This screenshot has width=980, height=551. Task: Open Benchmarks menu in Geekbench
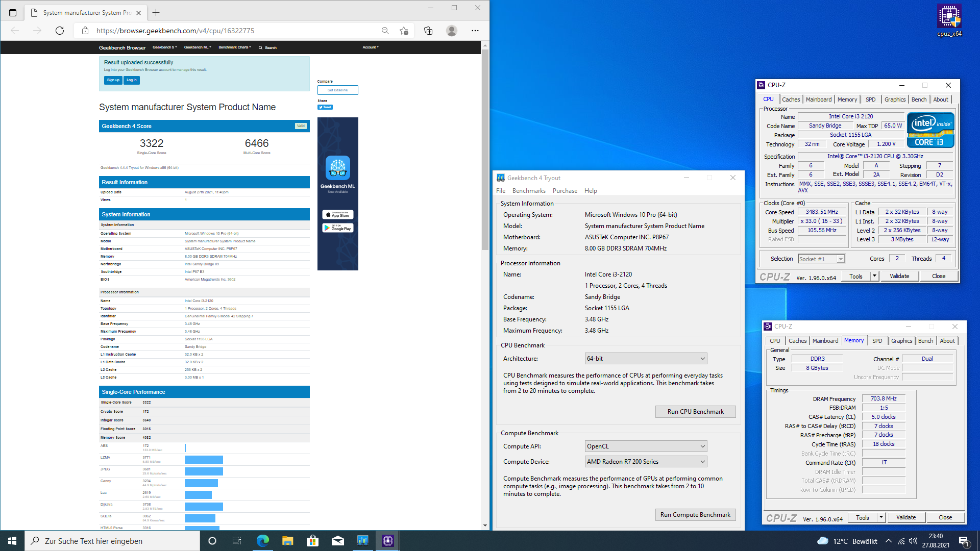[x=529, y=191]
